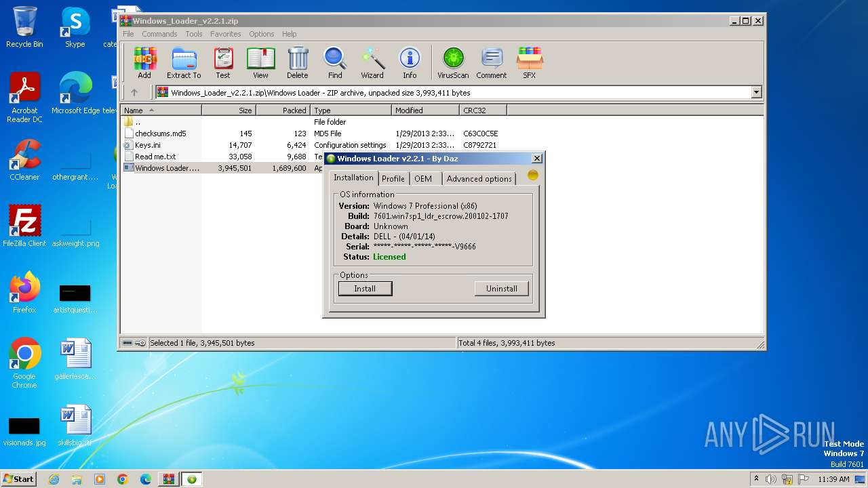The image size is (868, 488).
Task: Click the Test archive toolbar icon
Action: click(x=223, y=63)
